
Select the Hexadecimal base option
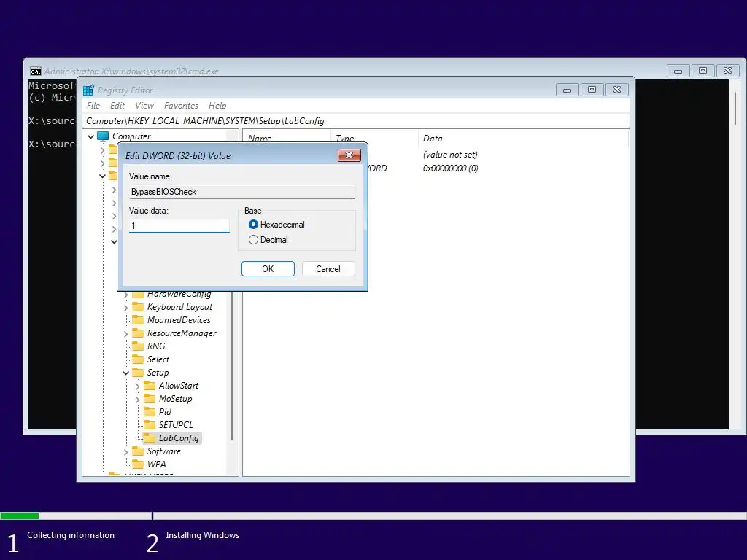[x=276, y=225]
